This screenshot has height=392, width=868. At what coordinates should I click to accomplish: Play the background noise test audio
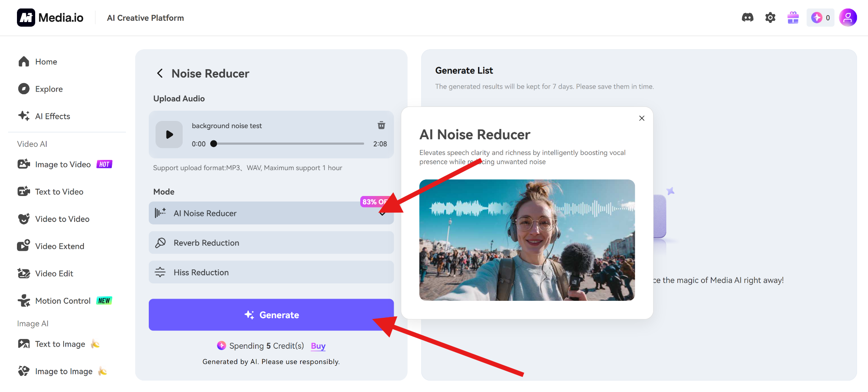pyautogui.click(x=169, y=134)
